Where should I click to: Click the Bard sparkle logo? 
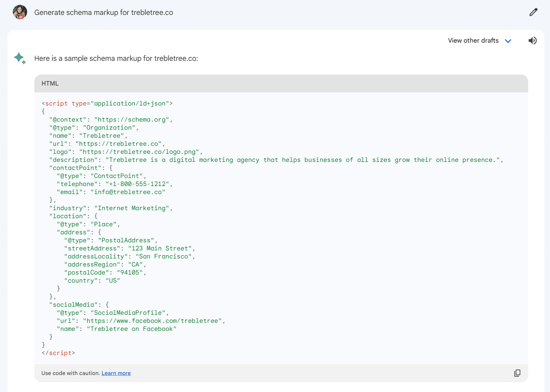point(20,58)
